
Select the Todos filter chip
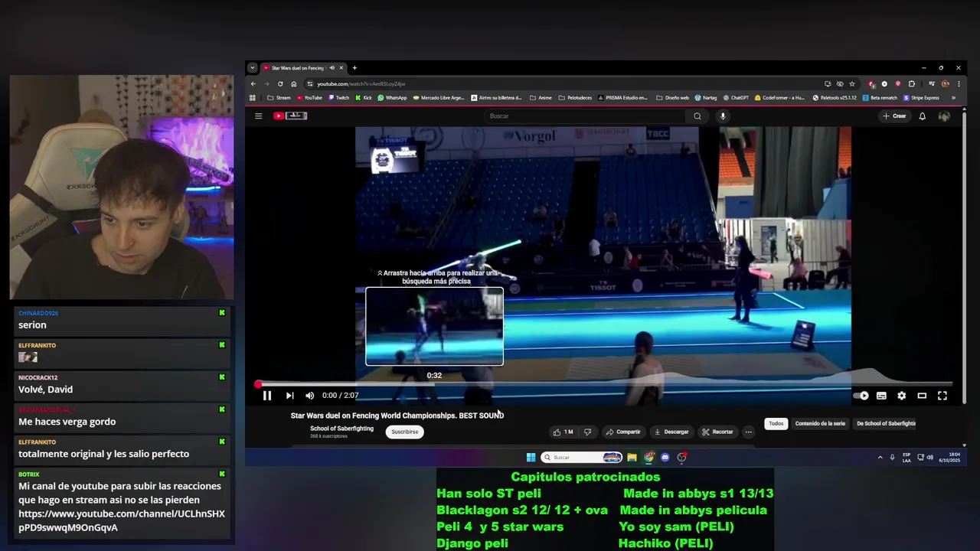tap(776, 423)
